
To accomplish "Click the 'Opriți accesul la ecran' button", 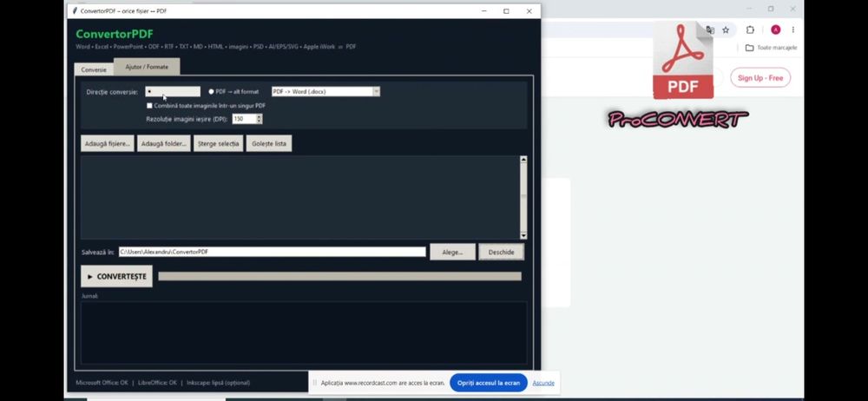I will 488,383.
